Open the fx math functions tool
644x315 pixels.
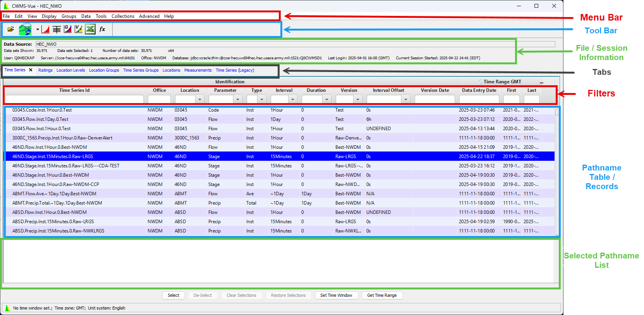click(102, 29)
